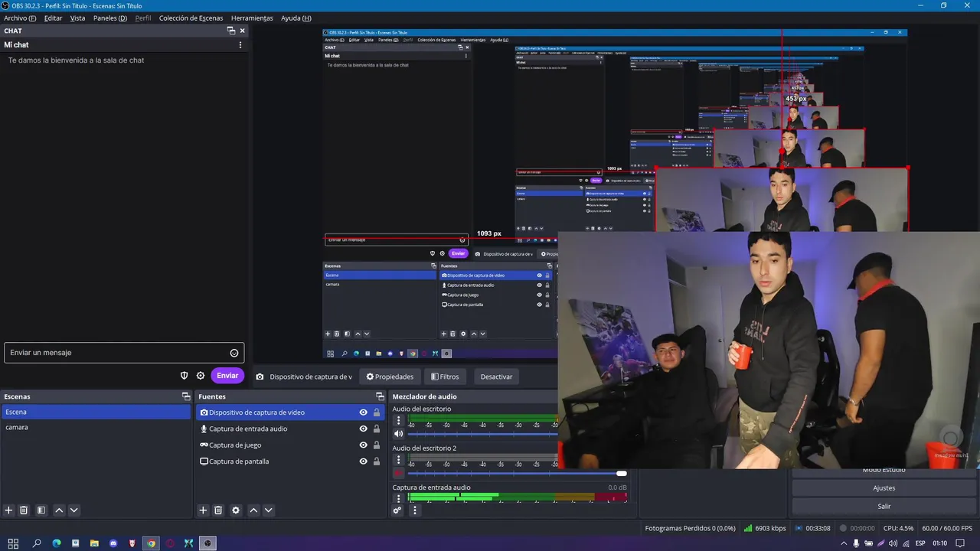Open Windows search from the taskbar
Viewport: 980px width, 551px height.
[x=37, y=543]
